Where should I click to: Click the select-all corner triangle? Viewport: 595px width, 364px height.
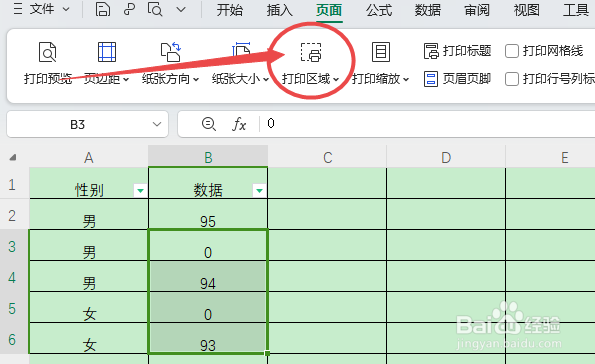tap(13, 157)
